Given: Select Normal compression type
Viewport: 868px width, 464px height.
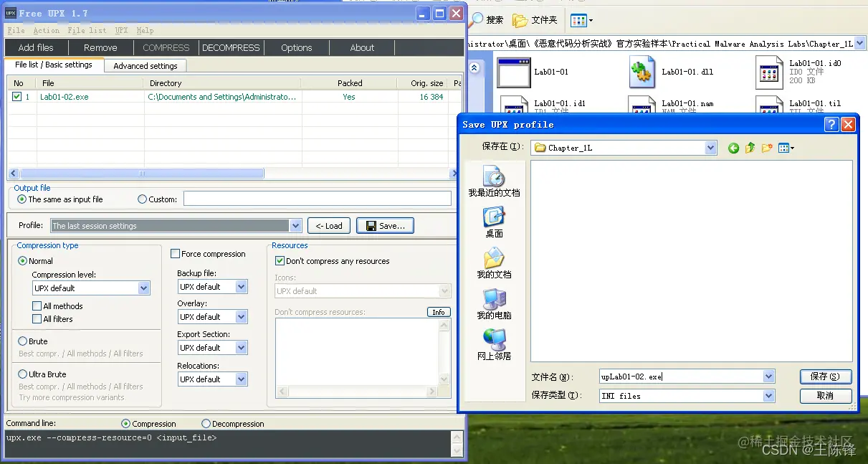Looking at the screenshot, I should [22, 261].
